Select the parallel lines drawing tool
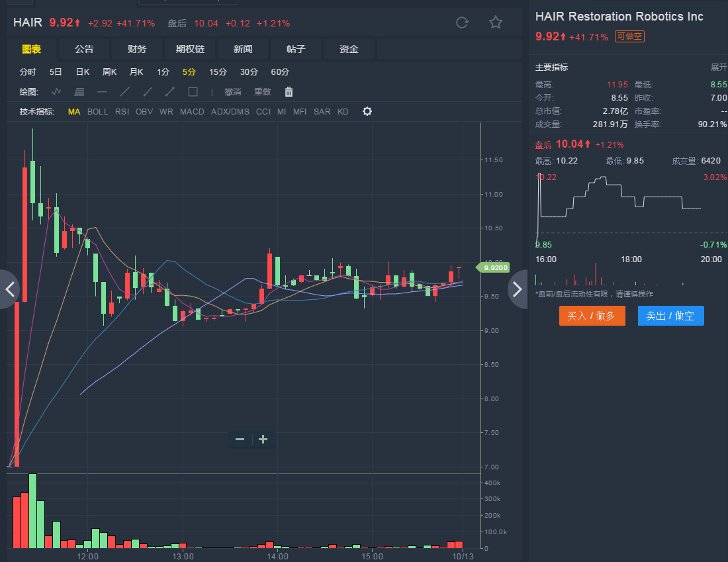 pyautogui.click(x=79, y=92)
